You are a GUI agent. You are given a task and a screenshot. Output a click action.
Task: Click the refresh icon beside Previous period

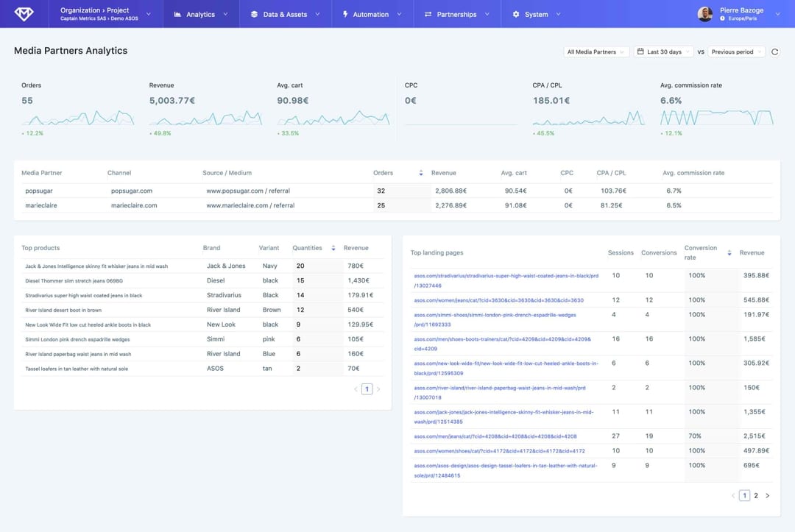[774, 52]
